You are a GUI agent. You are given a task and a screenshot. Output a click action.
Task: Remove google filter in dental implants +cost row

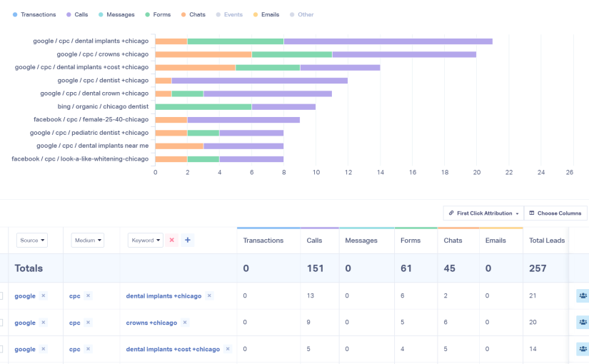point(44,349)
